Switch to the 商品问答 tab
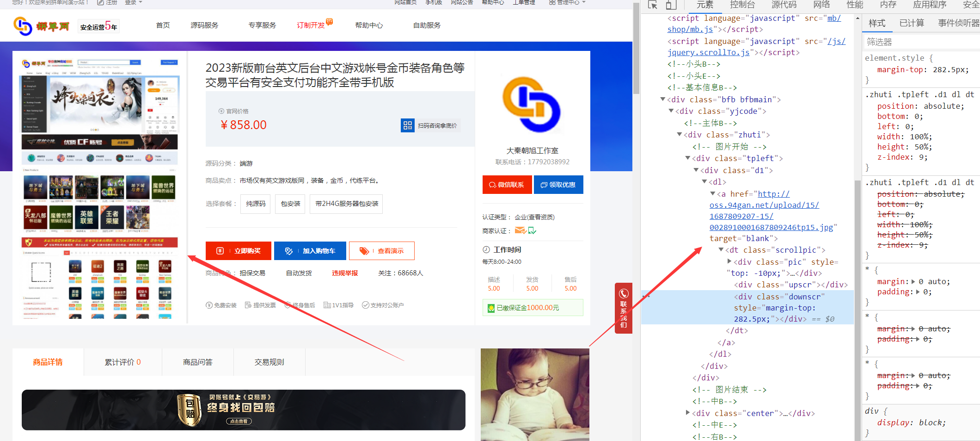Screen dimensions: 980x441 [x=198, y=362]
